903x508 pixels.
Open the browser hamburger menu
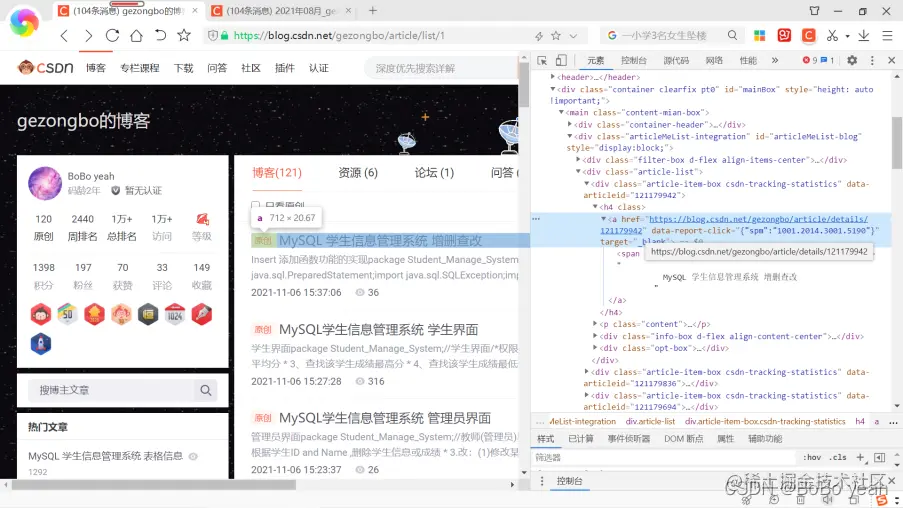point(887,36)
